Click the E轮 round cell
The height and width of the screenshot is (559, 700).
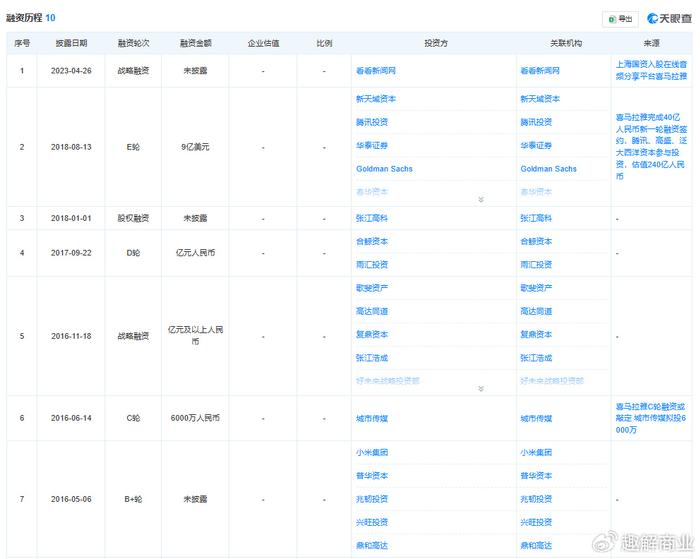pos(133,147)
